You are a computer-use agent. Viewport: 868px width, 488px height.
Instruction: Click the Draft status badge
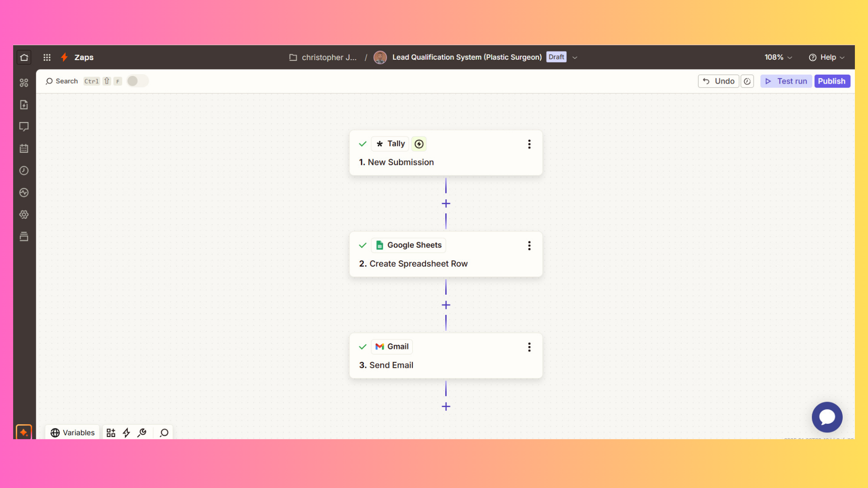[x=556, y=57]
